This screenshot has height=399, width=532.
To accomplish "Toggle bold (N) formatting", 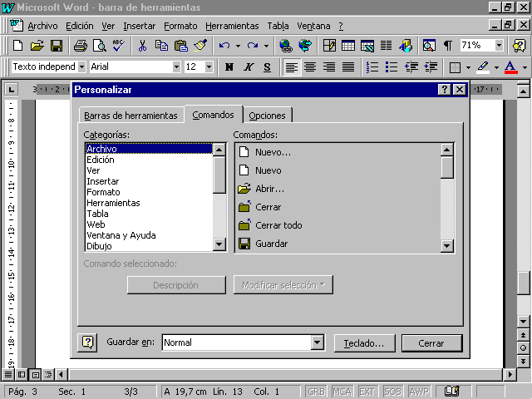I will point(229,66).
